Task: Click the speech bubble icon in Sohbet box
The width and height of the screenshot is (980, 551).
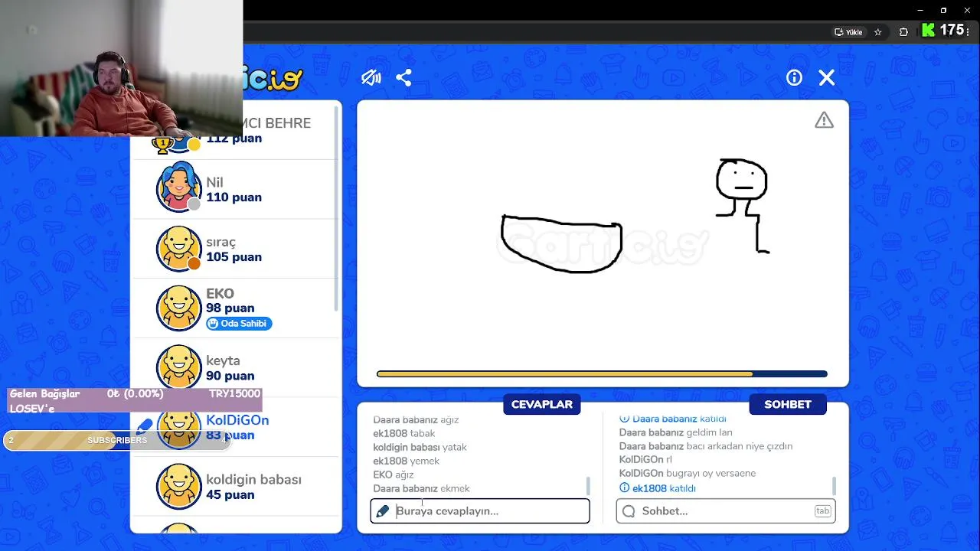Action: (x=629, y=511)
